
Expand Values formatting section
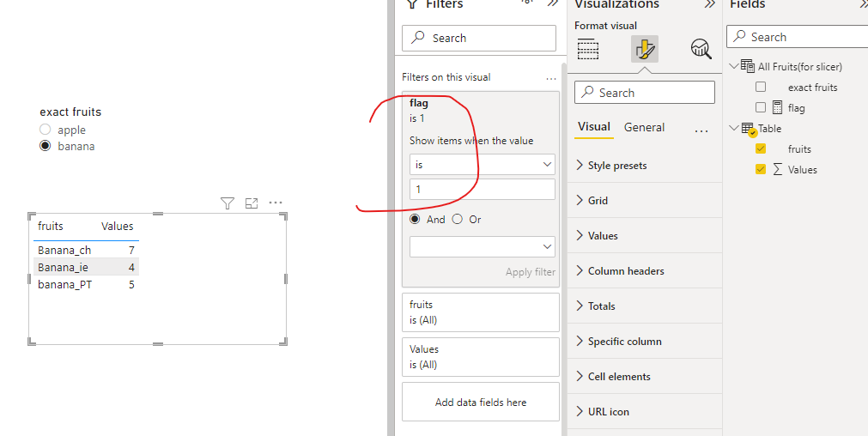tap(645, 236)
